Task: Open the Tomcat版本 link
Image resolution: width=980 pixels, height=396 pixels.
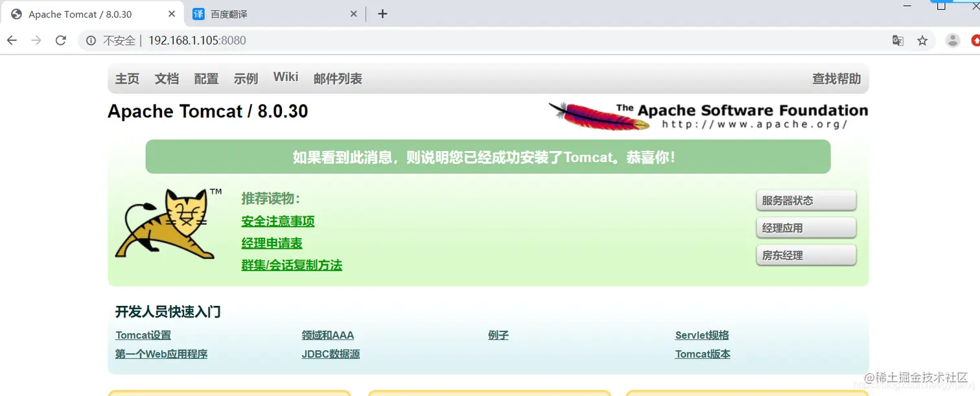Action: click(703, 354)
